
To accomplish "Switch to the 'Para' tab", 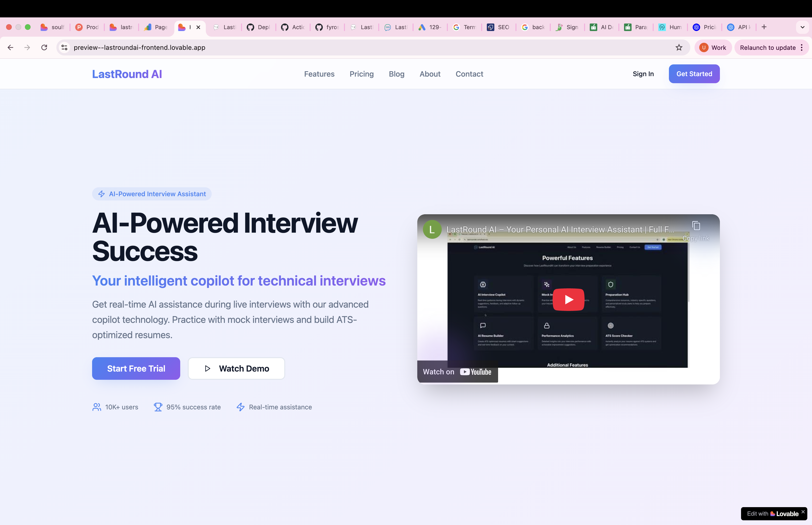I will 636,27.
